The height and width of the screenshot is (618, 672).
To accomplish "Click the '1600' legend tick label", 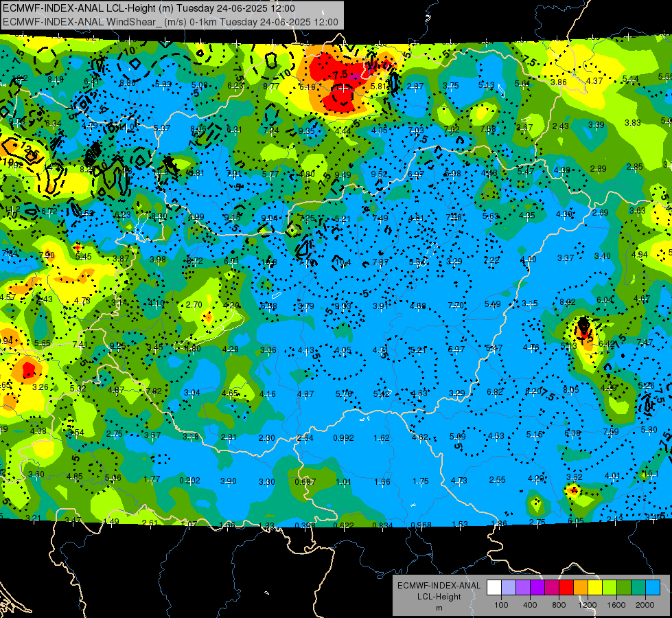I will click(x=616, y=605).
